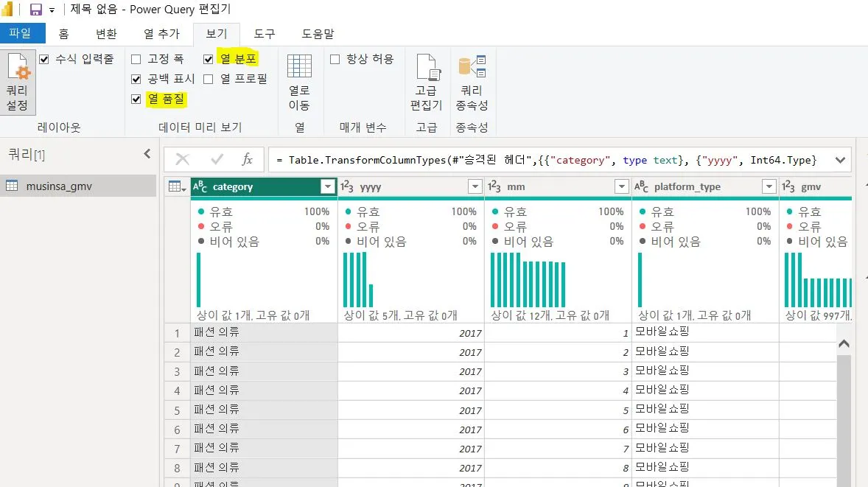Open the mm column filter dropdown

point(622,187)
